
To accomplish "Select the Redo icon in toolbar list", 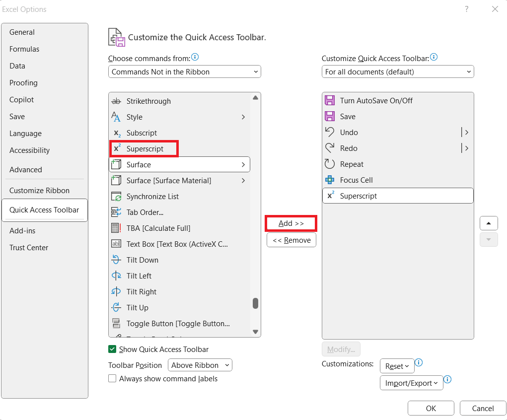I will click(330, 148).
